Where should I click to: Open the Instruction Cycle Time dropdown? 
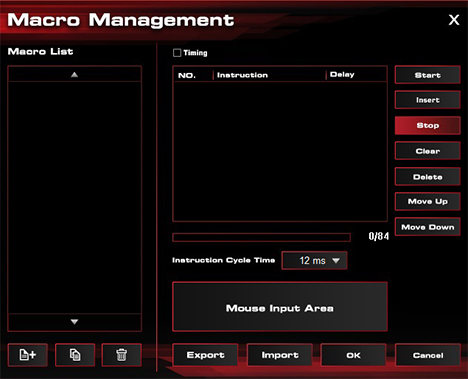pos(314,260)
